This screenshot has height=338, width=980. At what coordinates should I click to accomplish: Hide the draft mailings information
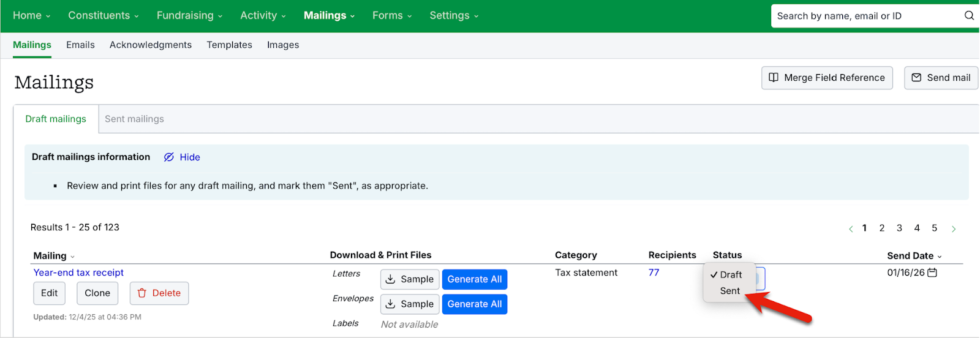(182, 157)
